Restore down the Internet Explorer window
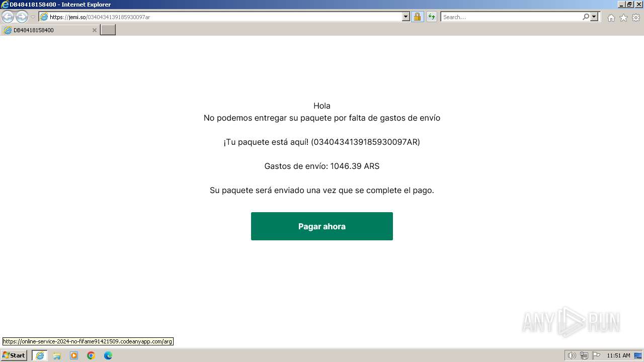This screenshot has width=644, height=362. tap(629, 5)
